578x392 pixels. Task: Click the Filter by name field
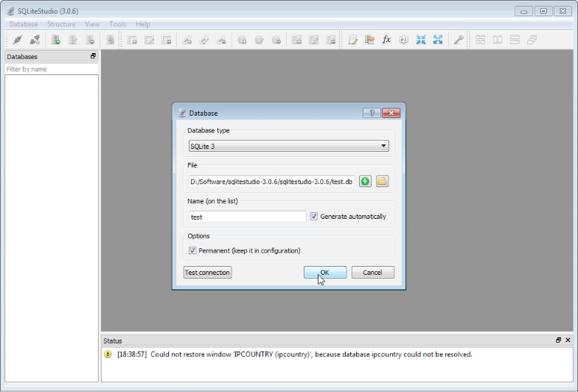pos(52,69)
